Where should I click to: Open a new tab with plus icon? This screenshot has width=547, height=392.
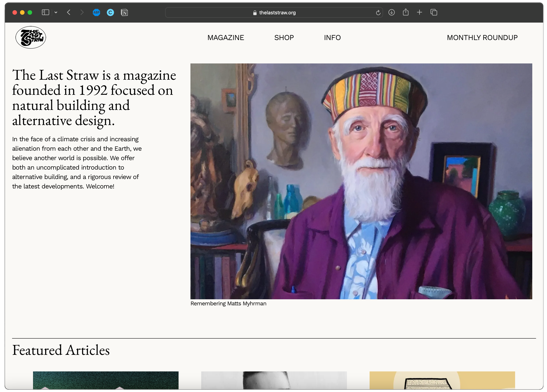pyautogui.click(x=419, y=12)
